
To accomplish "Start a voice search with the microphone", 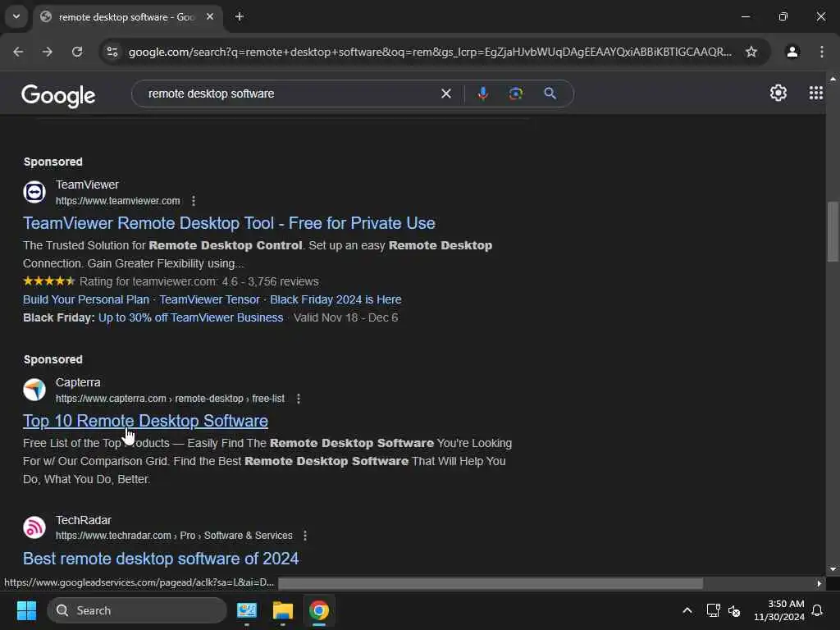I will pyautogui.click(x=482, y=94).
